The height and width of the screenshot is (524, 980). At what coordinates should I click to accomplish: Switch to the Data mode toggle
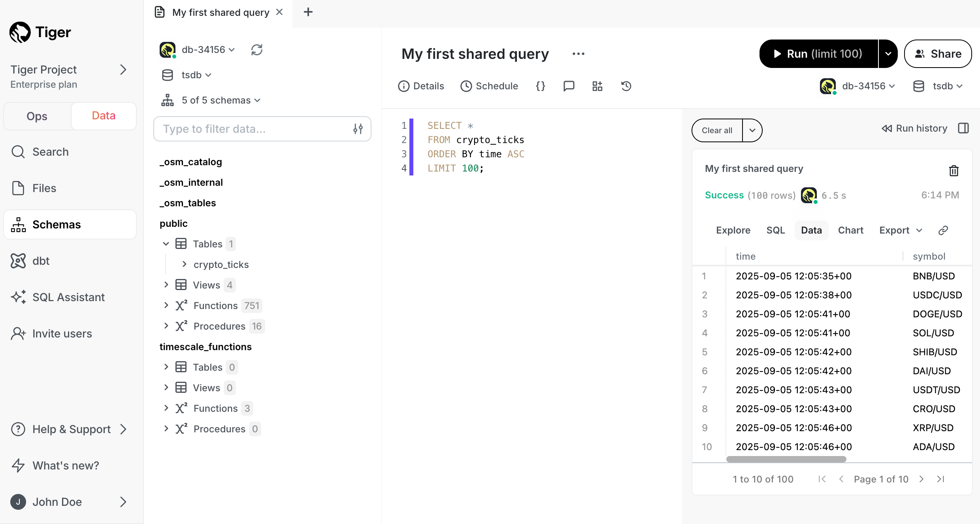point(104,116)
